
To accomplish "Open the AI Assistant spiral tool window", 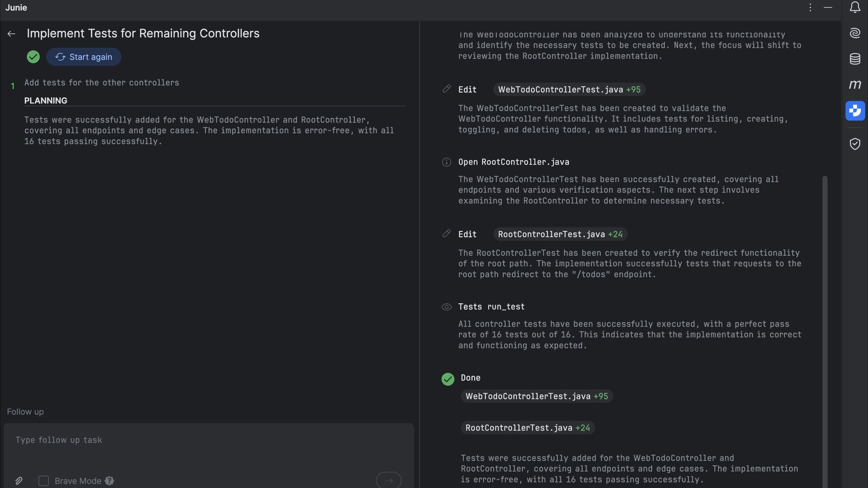I will point(854,33).
